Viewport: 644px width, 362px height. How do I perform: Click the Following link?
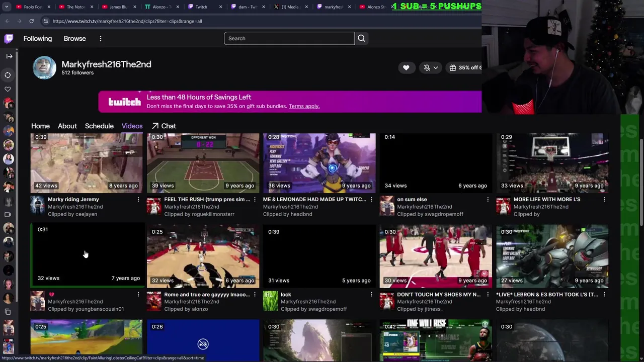coord(38,39)
